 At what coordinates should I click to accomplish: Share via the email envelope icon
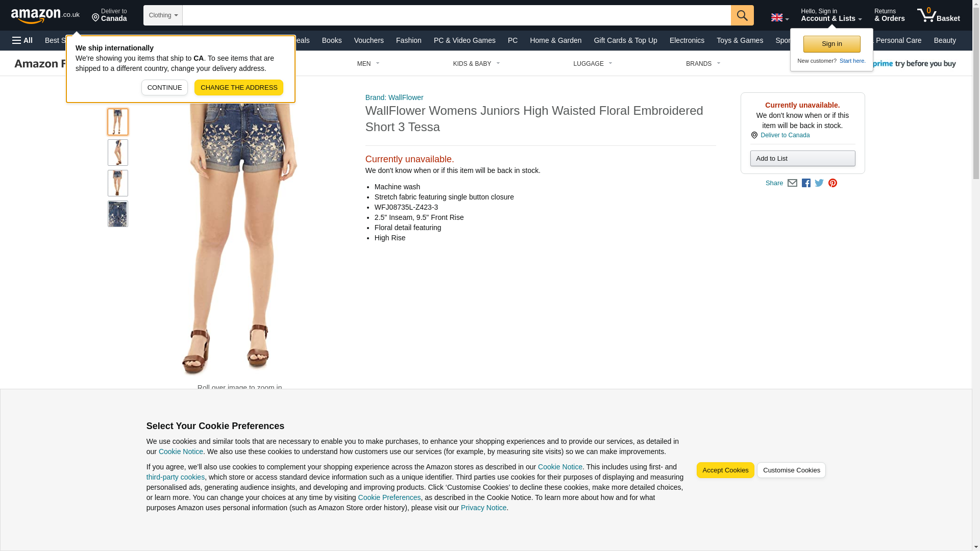[x=792, y=183]
